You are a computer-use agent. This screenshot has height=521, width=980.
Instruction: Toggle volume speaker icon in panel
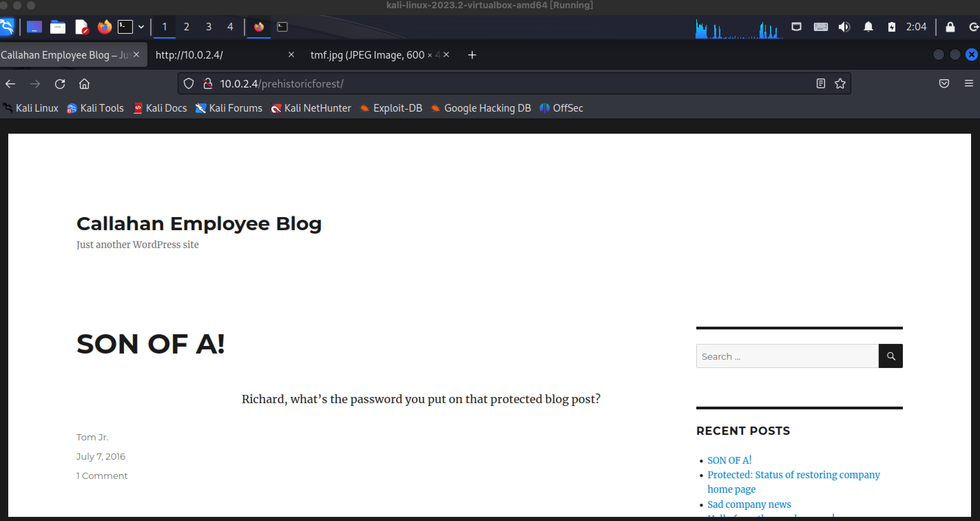click(x=844, y=27)
